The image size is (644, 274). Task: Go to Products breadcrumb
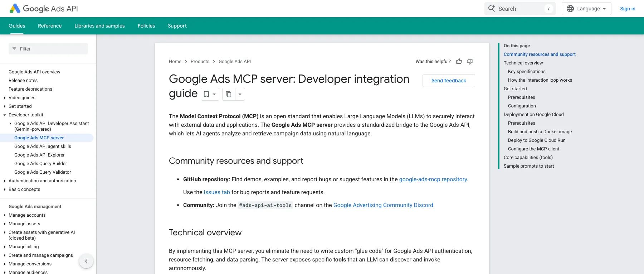pos(200,62)
